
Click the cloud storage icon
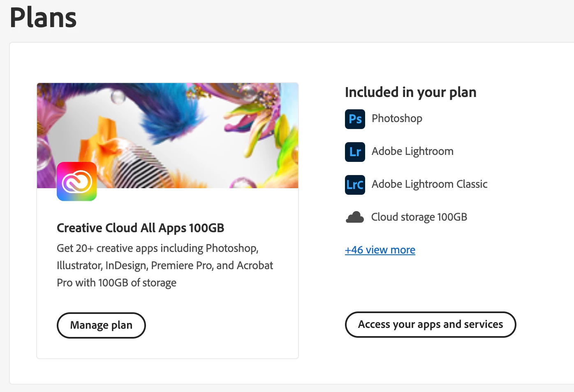click(x=355, y=217)
